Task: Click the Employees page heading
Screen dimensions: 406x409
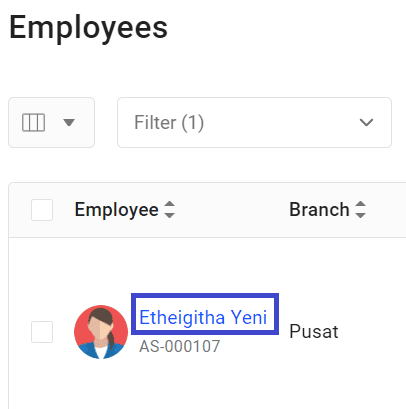Action: click(x=88, y=28)
